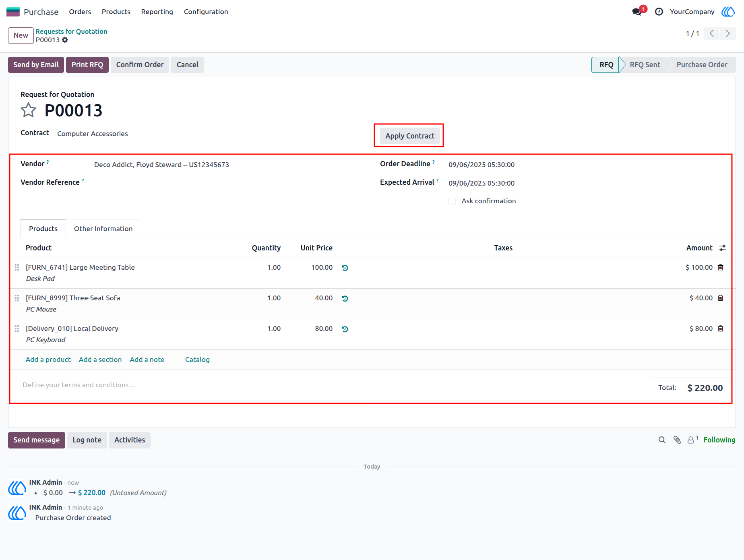Apply the selected contract

410,136
